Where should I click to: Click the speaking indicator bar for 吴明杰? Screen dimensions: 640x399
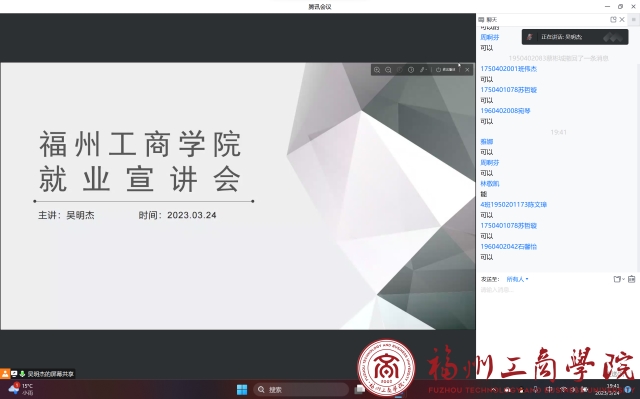click(575, 37)
